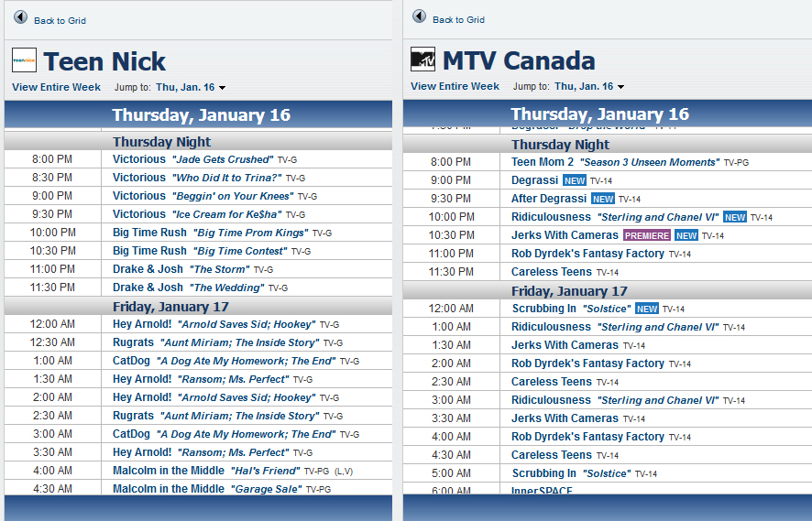The height and width of the screenshot is (521, 812).
Task: Open the MTV Canada Jump to date dropdown
Action: (x=589, y=87)
